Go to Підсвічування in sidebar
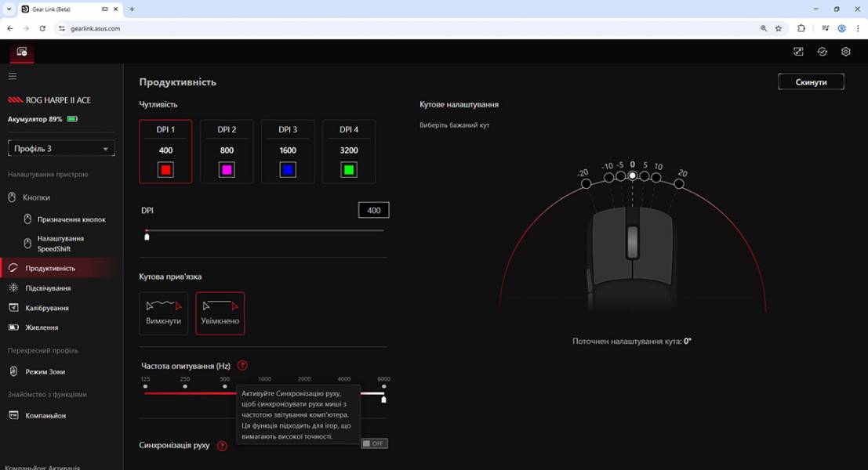Screen dimensions: 868x470 (x=48, y=288)
